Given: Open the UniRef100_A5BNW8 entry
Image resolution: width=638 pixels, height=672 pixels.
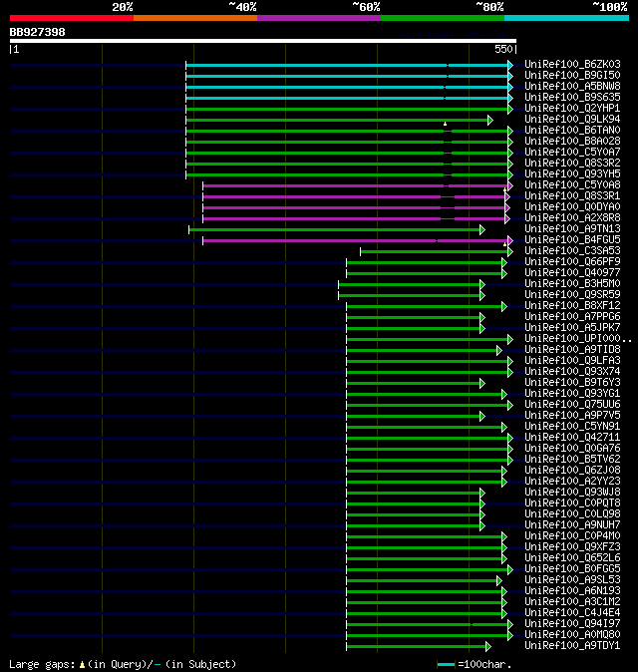Looking at the screenshot, I should tap(572, 86).
